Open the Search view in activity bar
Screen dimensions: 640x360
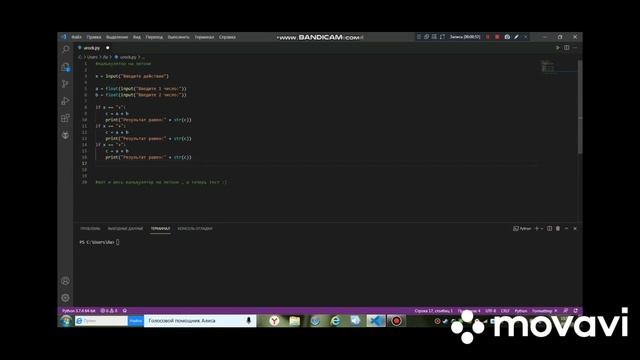65,50
